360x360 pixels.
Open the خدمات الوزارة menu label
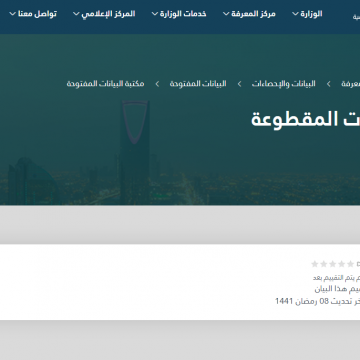(183, 14)
